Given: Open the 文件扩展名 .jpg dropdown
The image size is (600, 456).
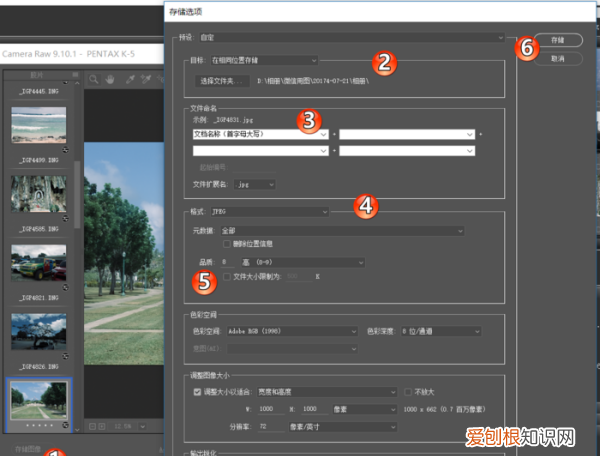Looking at the screenshot, I should click(256, 184).
